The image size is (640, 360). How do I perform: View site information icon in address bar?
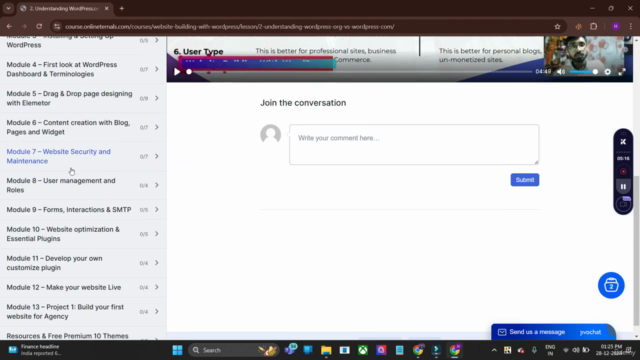tap(57, 27)
